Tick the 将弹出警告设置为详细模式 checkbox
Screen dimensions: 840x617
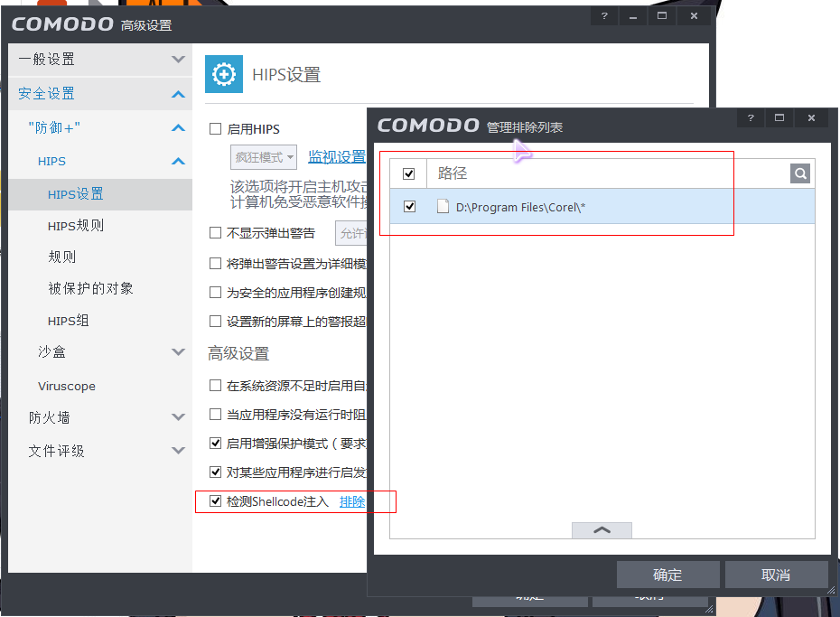tap(215, 263)
